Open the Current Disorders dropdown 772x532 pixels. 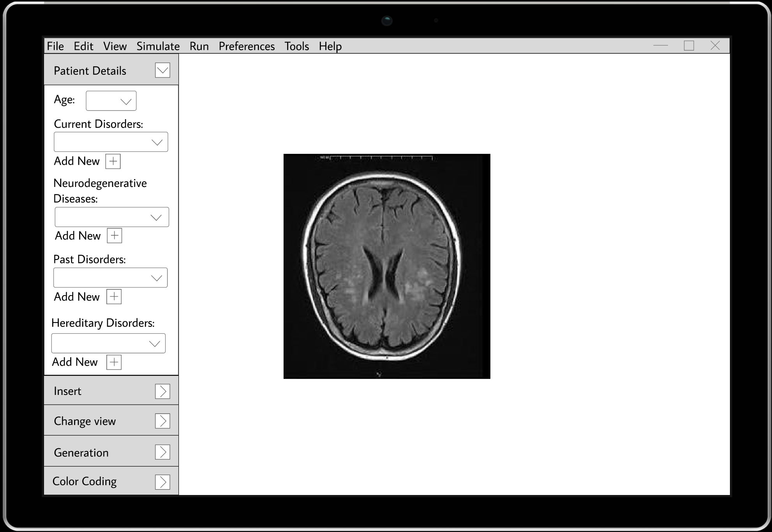click(111, 142)
